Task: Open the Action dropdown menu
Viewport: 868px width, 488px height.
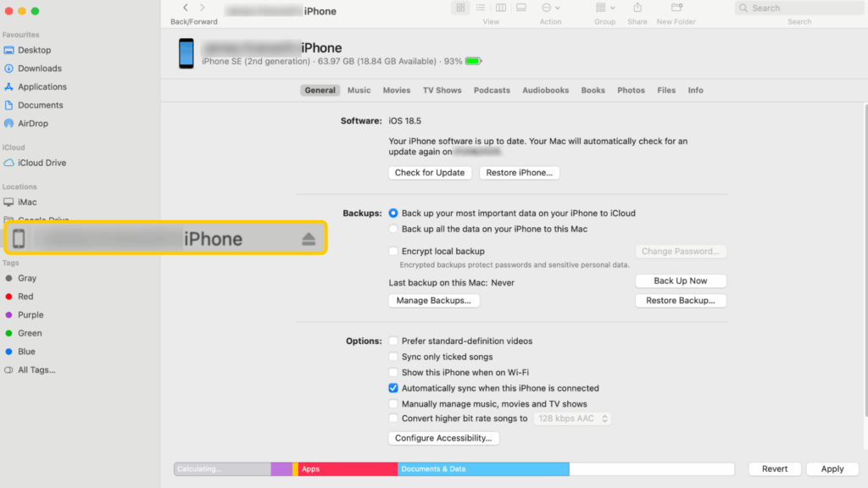Action: click(546, 8)
